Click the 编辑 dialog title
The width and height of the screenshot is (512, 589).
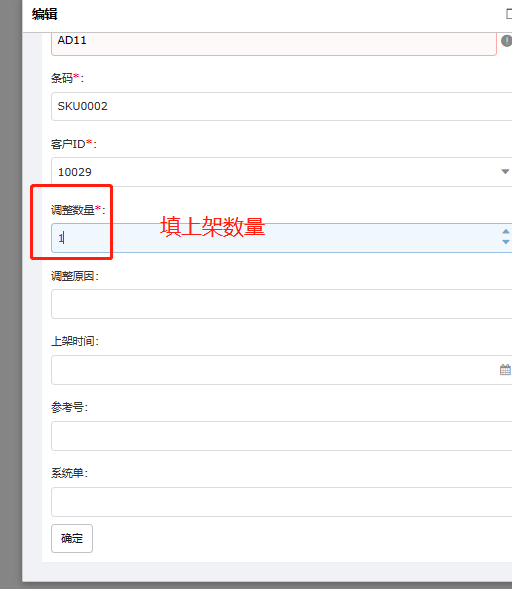[45, 14]
